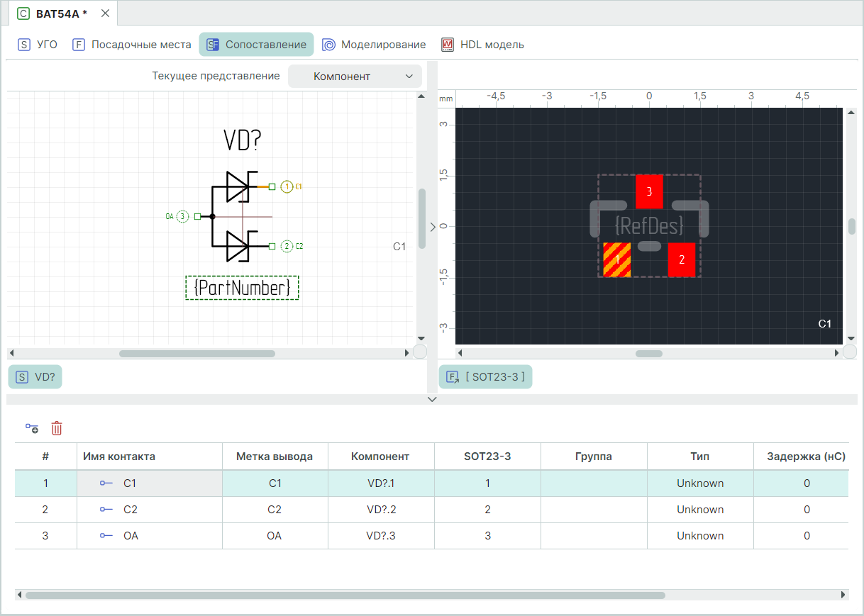Select striped pad 1 in footprint
The width and height of the screenshot is (864, 616).
point(617,259)
